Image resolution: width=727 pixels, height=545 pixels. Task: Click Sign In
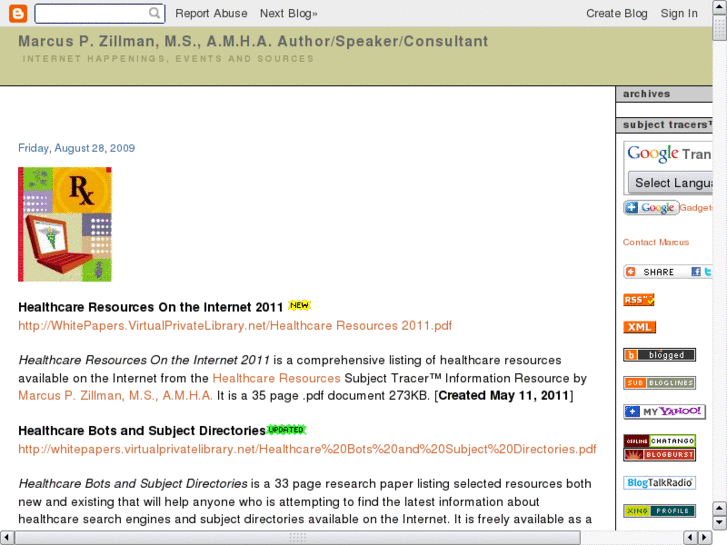click(679, 13)
